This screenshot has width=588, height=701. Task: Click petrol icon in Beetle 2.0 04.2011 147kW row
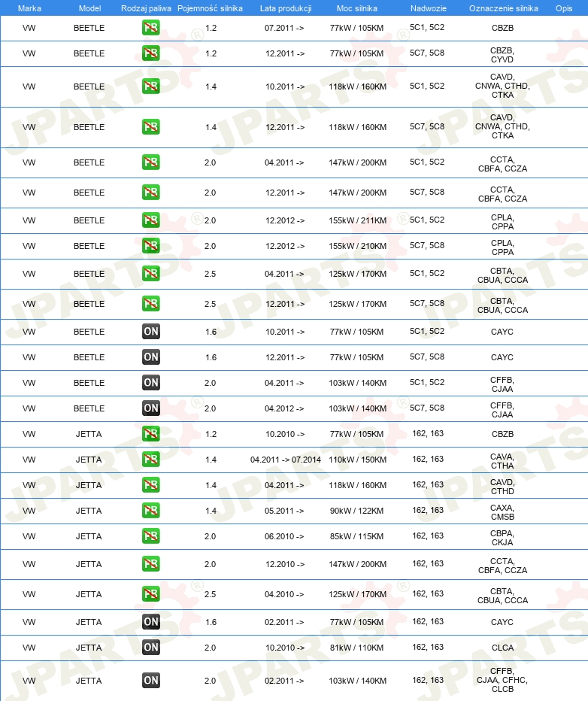(x=151, y=162)
